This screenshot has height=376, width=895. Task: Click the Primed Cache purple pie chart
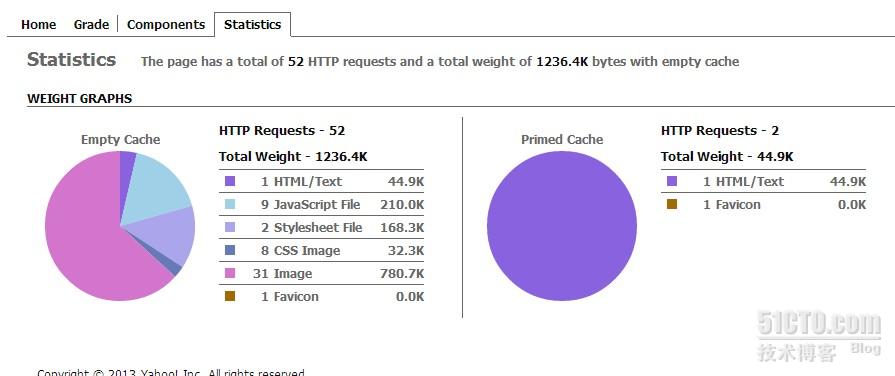[x=562, y=226]
